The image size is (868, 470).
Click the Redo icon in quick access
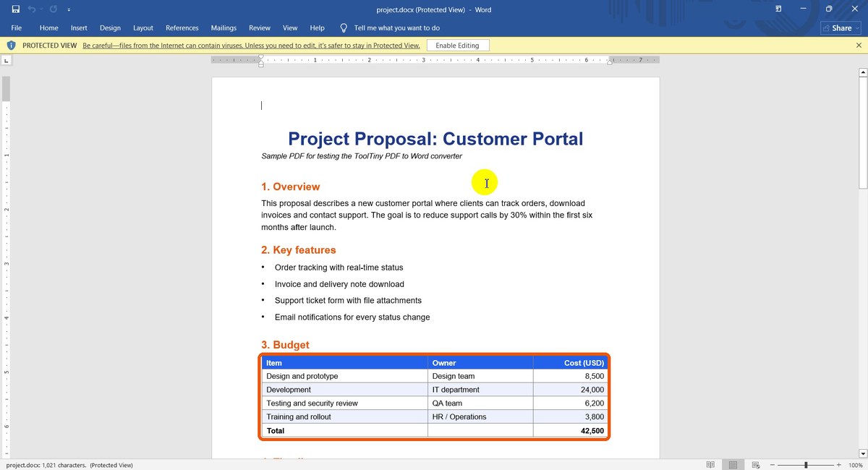[54, 9]
